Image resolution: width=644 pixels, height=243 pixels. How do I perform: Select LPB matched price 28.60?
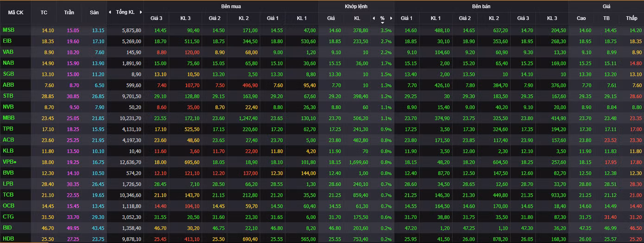(335, 184)
